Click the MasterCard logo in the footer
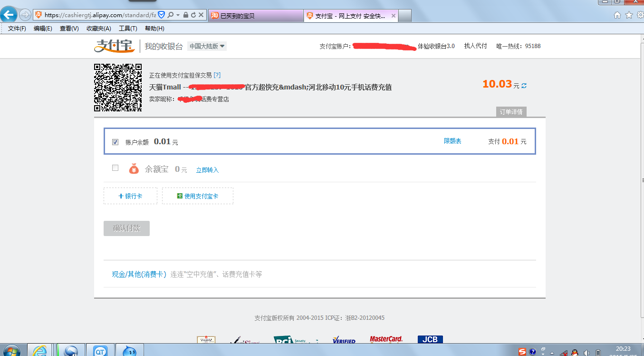The width and height of the screenshot is (644, 356). click(x=386, y=340)
